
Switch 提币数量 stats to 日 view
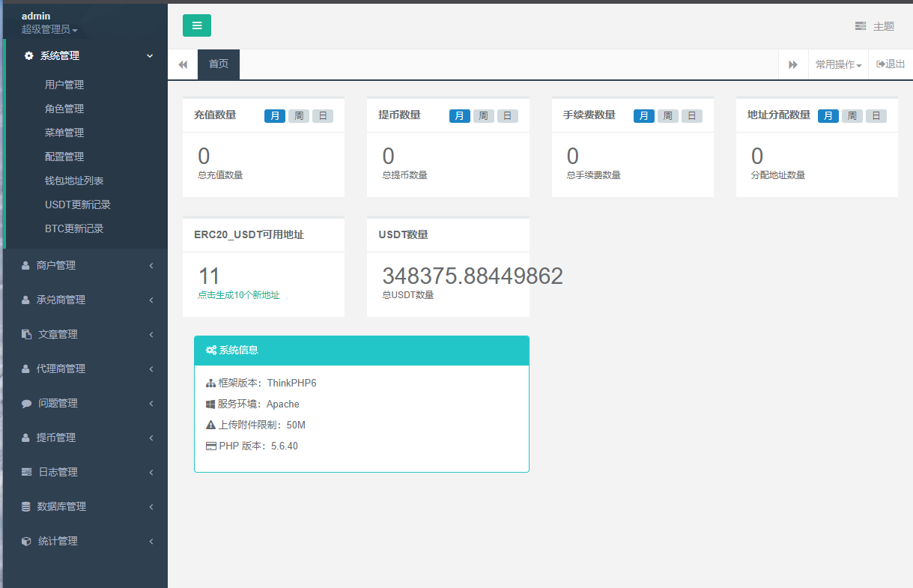coord(506,115)
